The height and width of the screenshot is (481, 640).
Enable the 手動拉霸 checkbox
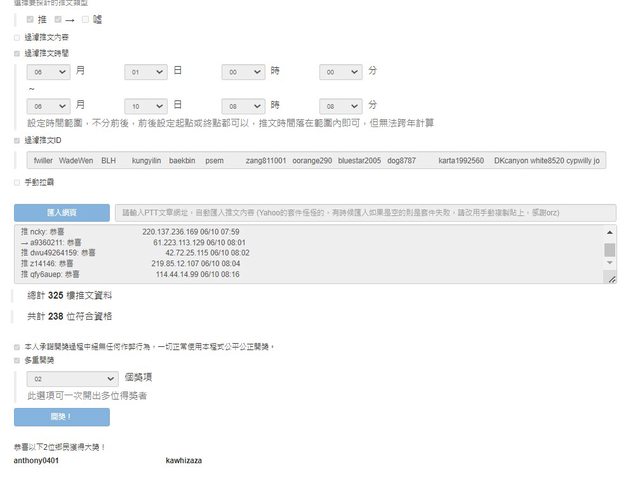tap(16, 182)
